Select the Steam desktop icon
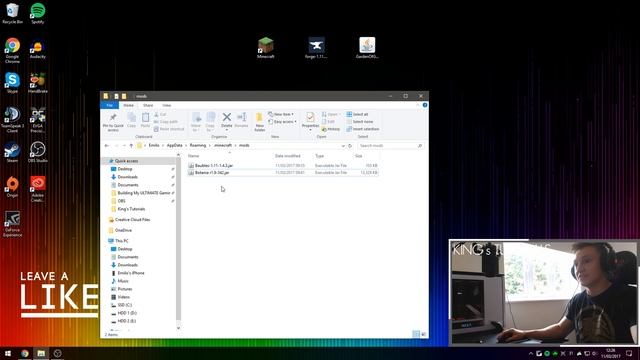The height and width of the screenshot is (360, 640). [x=12, y=152]
